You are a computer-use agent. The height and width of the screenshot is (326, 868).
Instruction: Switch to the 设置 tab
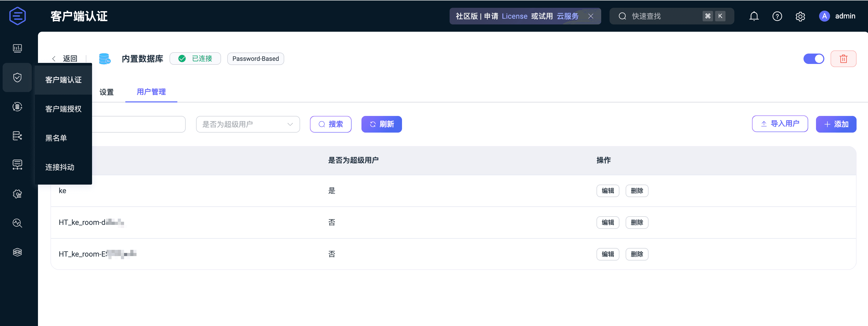click(106, 92)
